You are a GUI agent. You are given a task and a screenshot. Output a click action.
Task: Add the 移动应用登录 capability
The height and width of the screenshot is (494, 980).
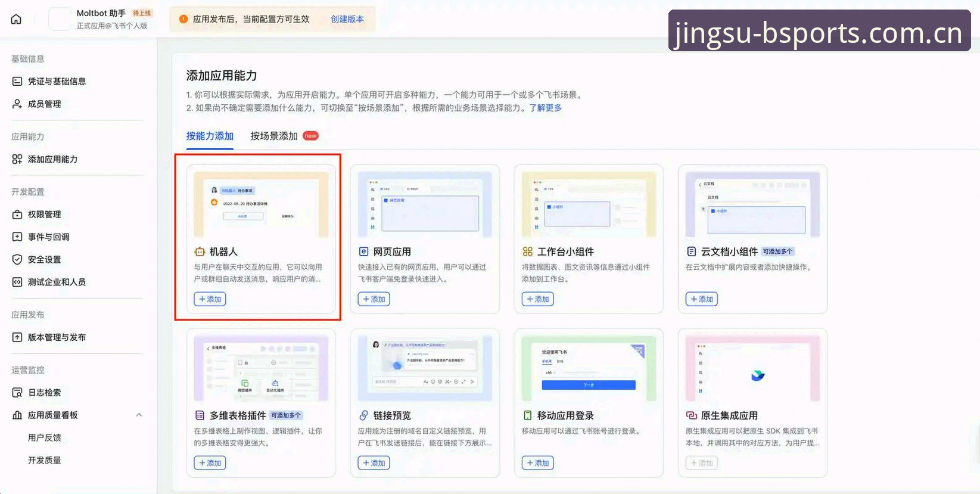[537, 463]
